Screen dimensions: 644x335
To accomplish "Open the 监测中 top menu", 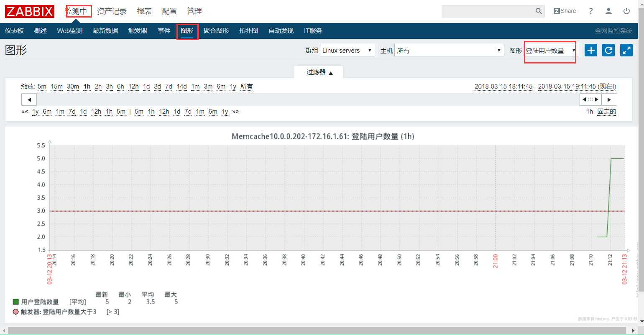I will pos(77,11).
